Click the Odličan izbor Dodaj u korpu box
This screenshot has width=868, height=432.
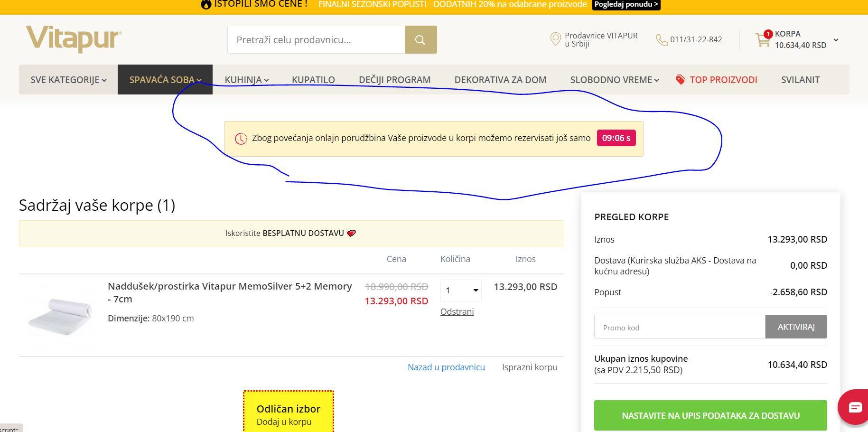(289, 412)
